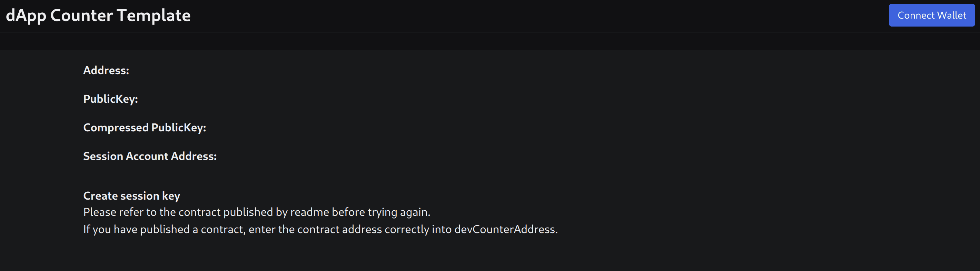Screen dimensions: 980x271
Task: Click the Create session key heading
Action: [132, 196]
